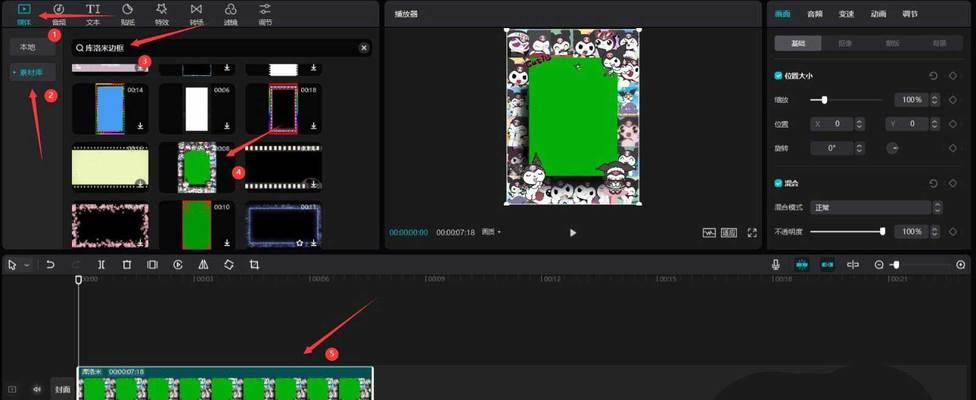Screen dimensions: 976x400
Task: Favorite the blue glowing frame clip
Action: [299, 243]
